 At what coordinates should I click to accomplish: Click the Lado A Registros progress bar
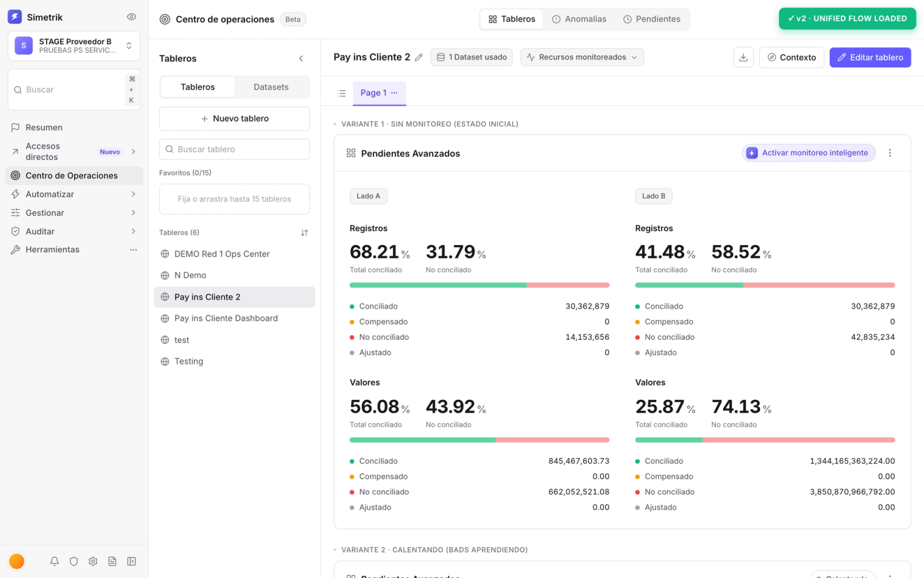[x=479, y=285]
